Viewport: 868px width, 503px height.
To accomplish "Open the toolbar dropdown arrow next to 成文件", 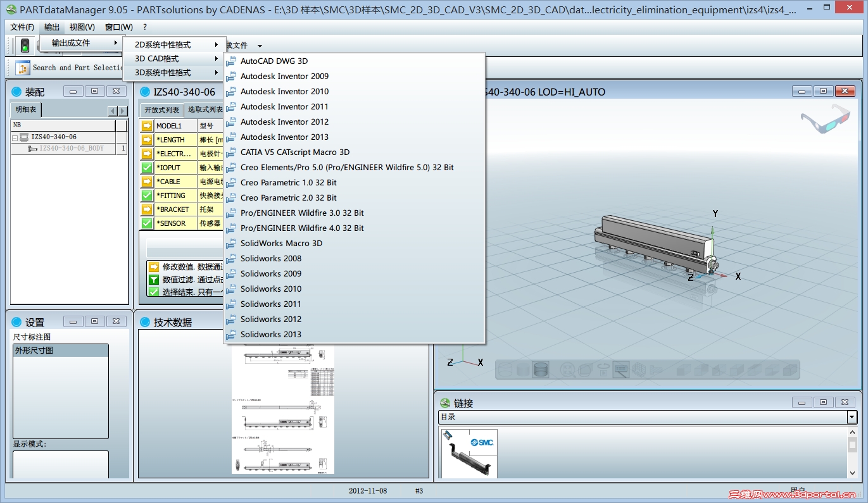I will click(x=260, y=46).
